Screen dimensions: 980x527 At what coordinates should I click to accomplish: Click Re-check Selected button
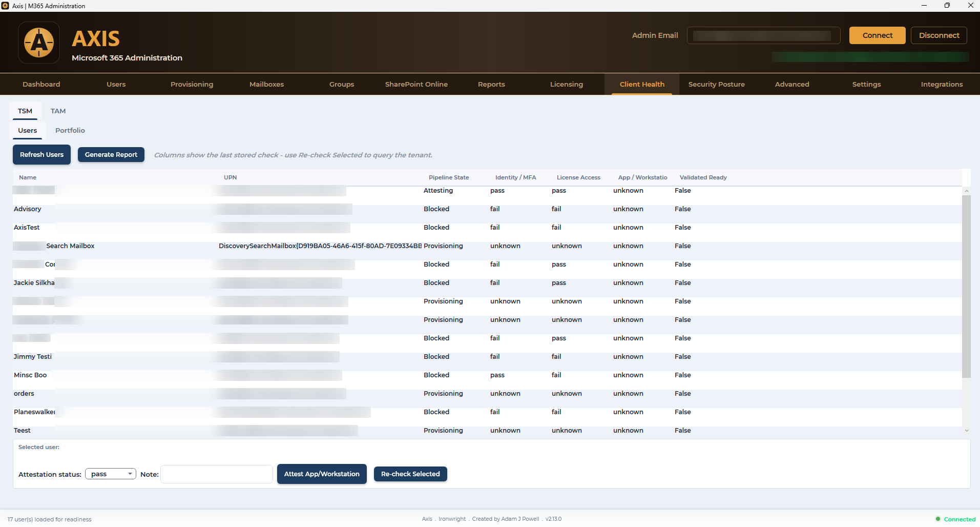(410, 474)
